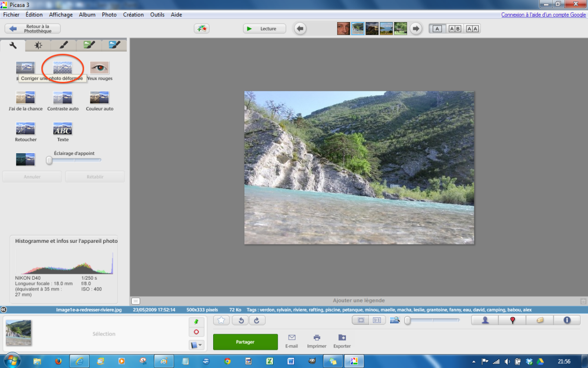Select the first crop tool icon
588x368 pixels.
point(25,67)
